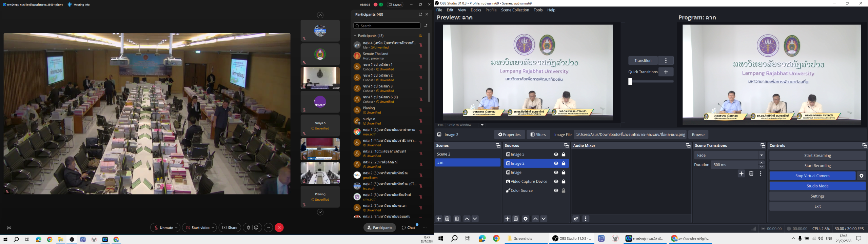Viewport: 868px width, 244px height.
Task: Open source properties gear in Sources toolbar
Action: click(526, 219)
